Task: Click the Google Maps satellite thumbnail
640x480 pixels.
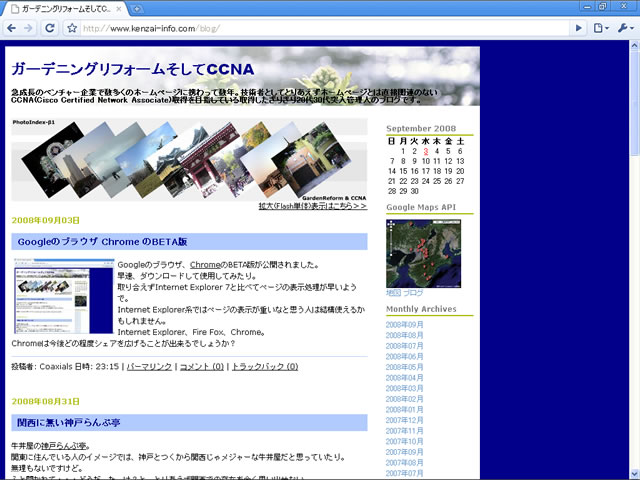Action: pyautogui.click(x=424, y=254)
